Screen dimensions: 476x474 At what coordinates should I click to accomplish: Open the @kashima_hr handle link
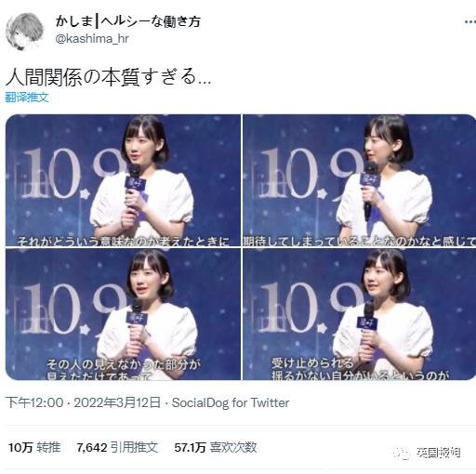click(x=92, y=39)
